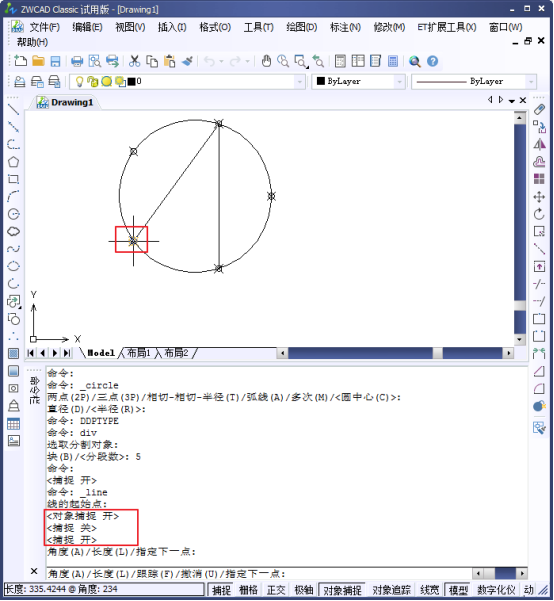
Task: Click the first-tab arrow beside layout tabs
Action: click(31, 353)
